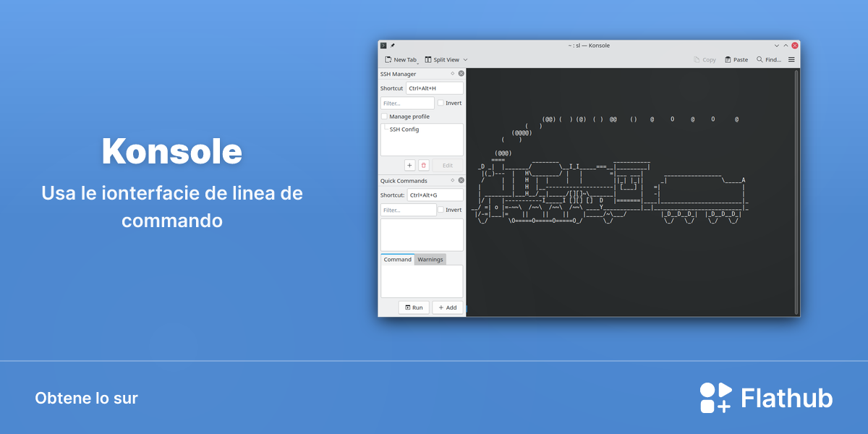868x434 pixels.
Task: Float the Quick Commands panel
Action: [453, 181]
